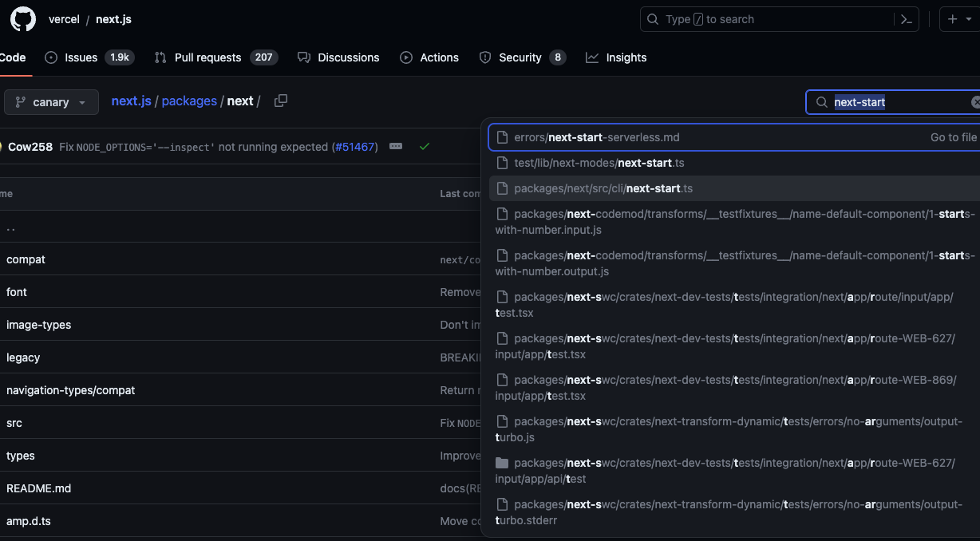
Task: Open the compat folder
Action: 26,259
